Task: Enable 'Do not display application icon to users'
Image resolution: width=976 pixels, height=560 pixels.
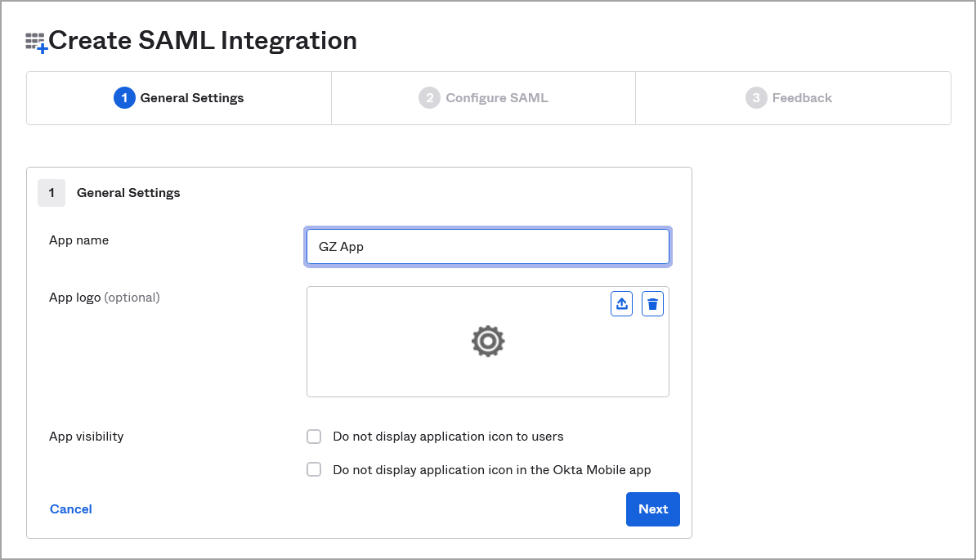Action: pos(314,437)
